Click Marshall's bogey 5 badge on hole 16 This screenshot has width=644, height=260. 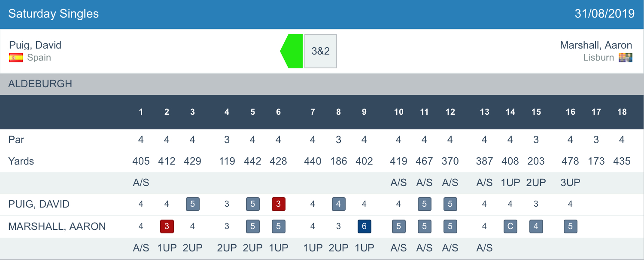pos(570,226)
